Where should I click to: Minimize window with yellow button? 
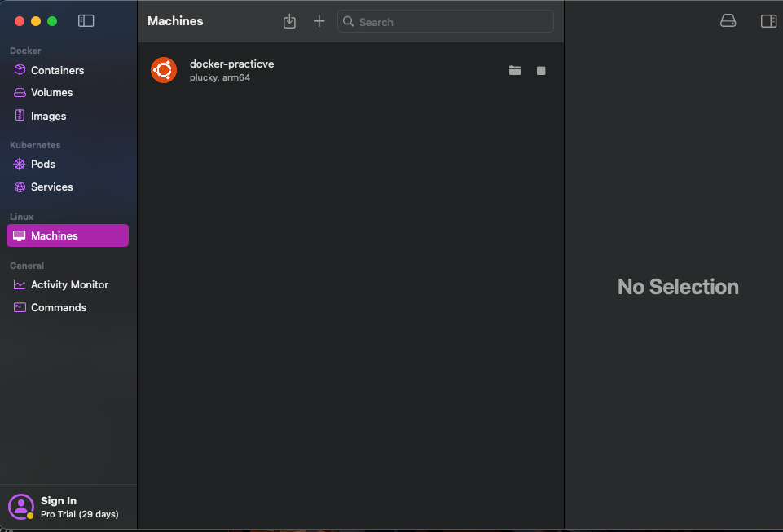pyautogui.click(x=36, y=21)
